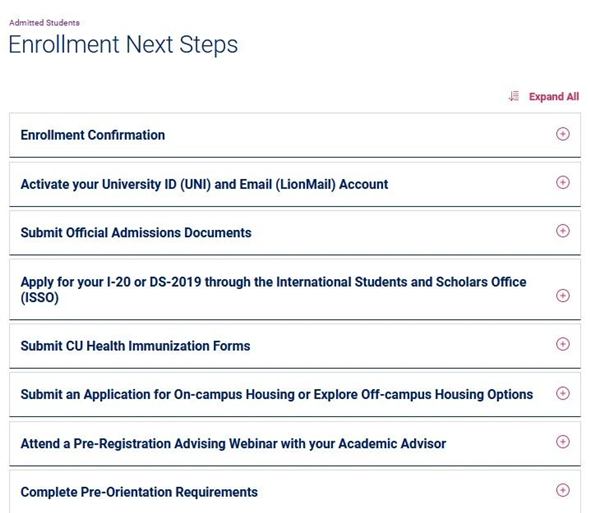
Task: Click plus icon for Pre-Registration Advising Webinar
Action: (563, 441)
